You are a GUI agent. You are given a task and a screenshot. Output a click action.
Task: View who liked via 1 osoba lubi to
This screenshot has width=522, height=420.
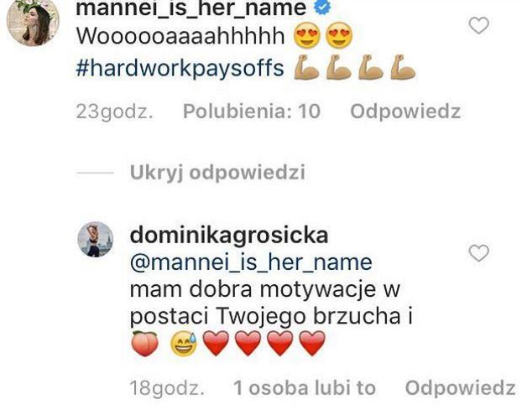coord(305,387)
